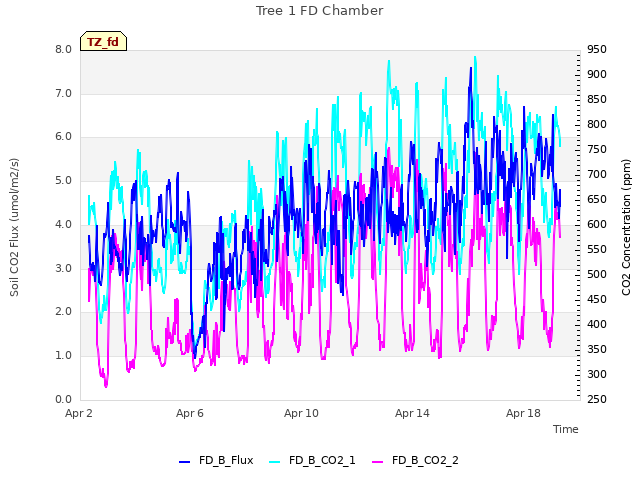Click the FD_B_Flux legend entry

coord(216,460)
